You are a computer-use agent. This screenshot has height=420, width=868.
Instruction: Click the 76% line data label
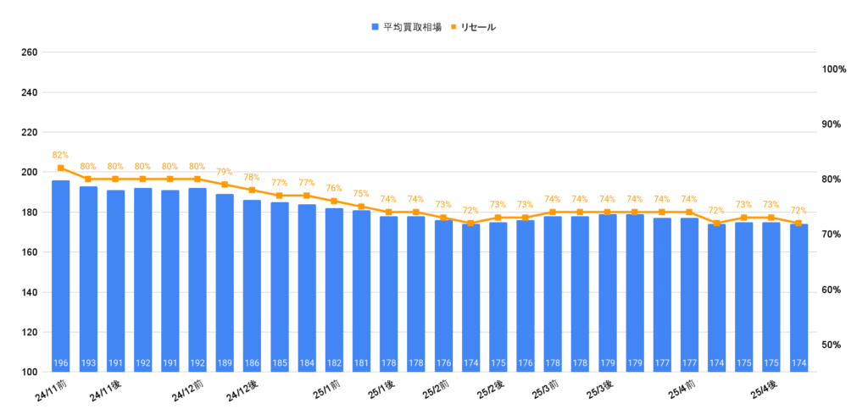[334, 188]
